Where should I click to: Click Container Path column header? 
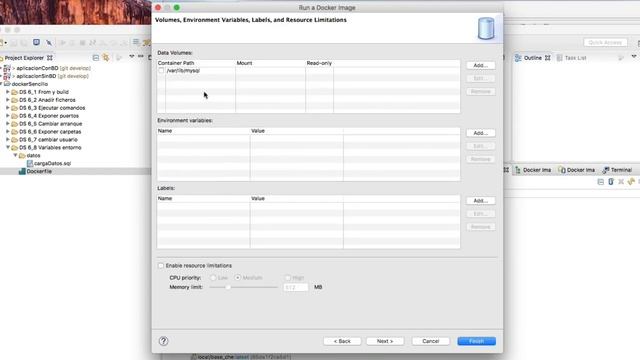196,63
